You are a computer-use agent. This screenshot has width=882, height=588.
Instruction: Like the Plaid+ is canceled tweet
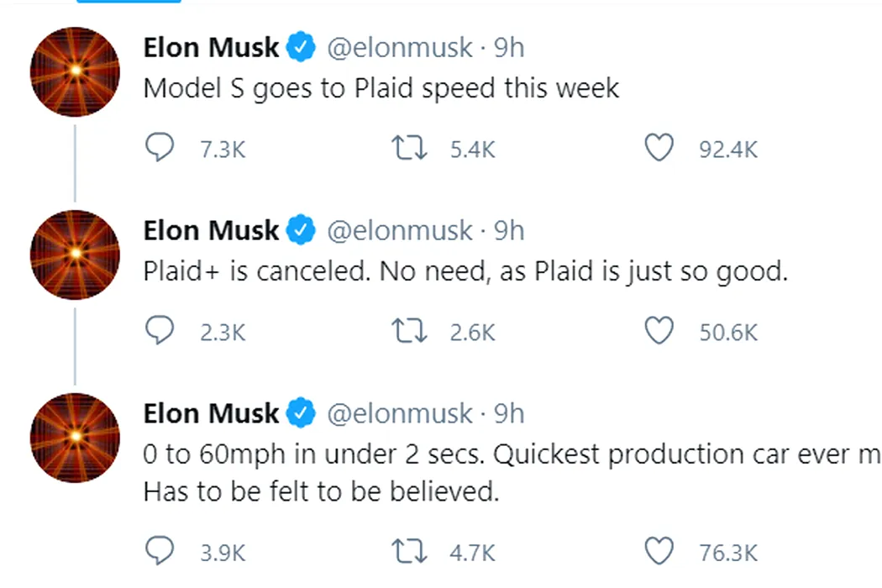(x=659, y=331)
